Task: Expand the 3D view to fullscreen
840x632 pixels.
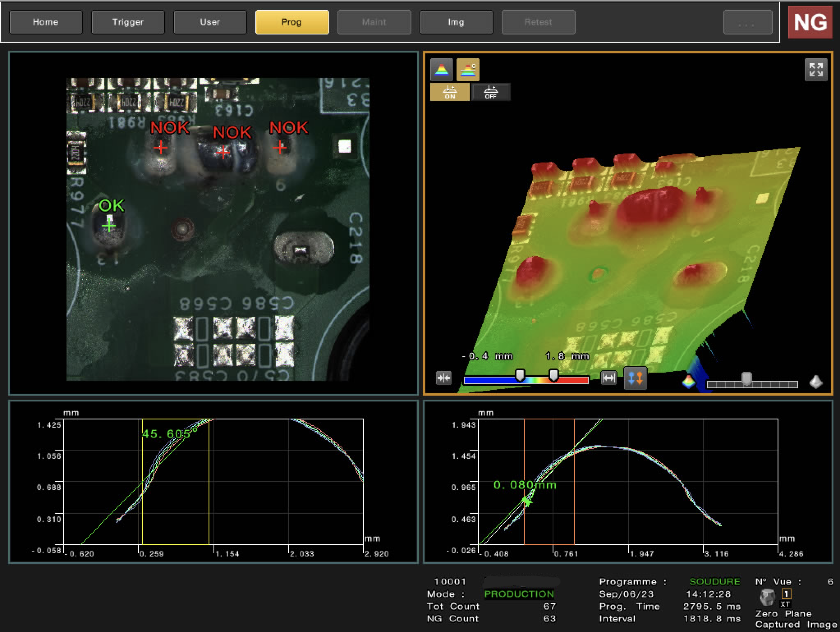Action: point(816,70)
